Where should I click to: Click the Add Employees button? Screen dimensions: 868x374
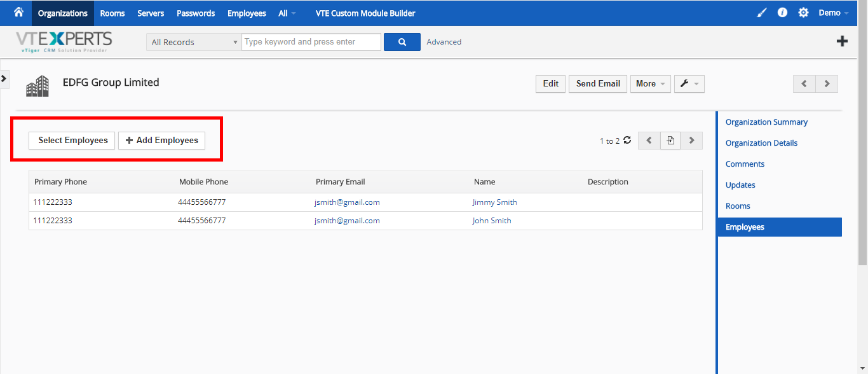[161, 140]
